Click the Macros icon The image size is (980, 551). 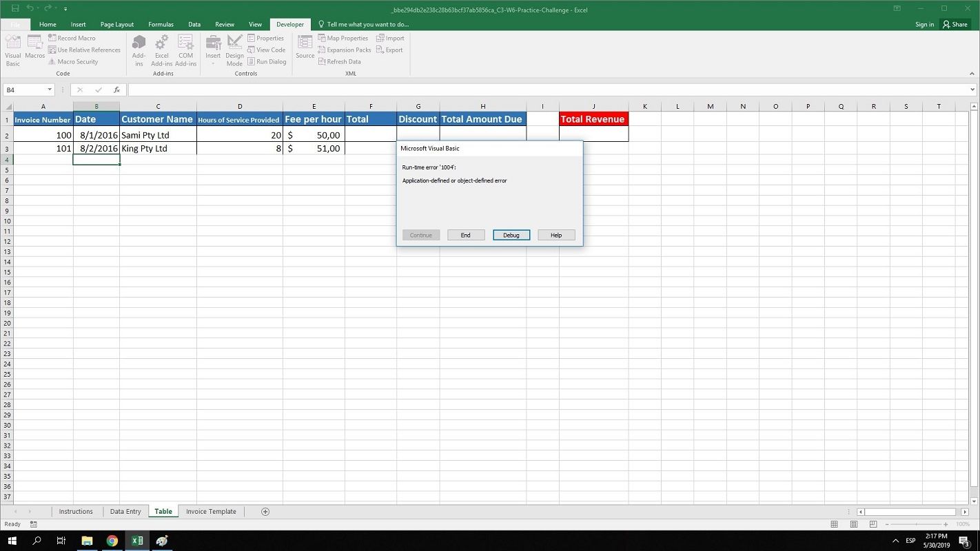click(34, 50)
